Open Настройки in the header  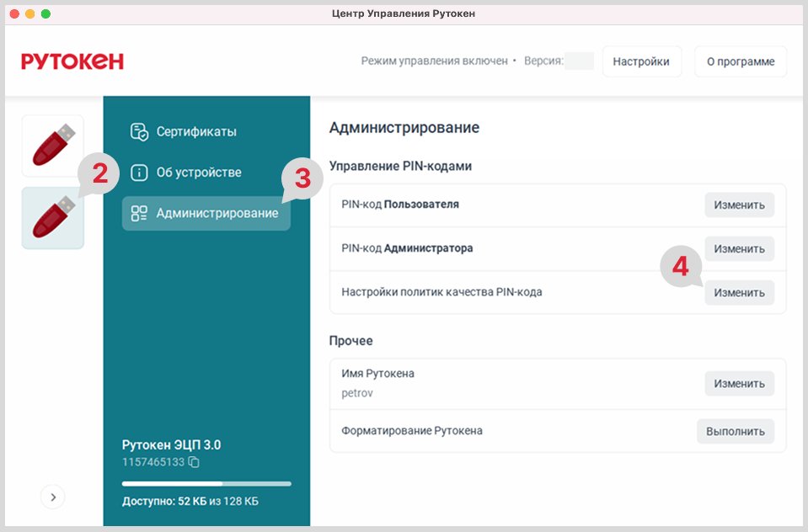point(641,61)
